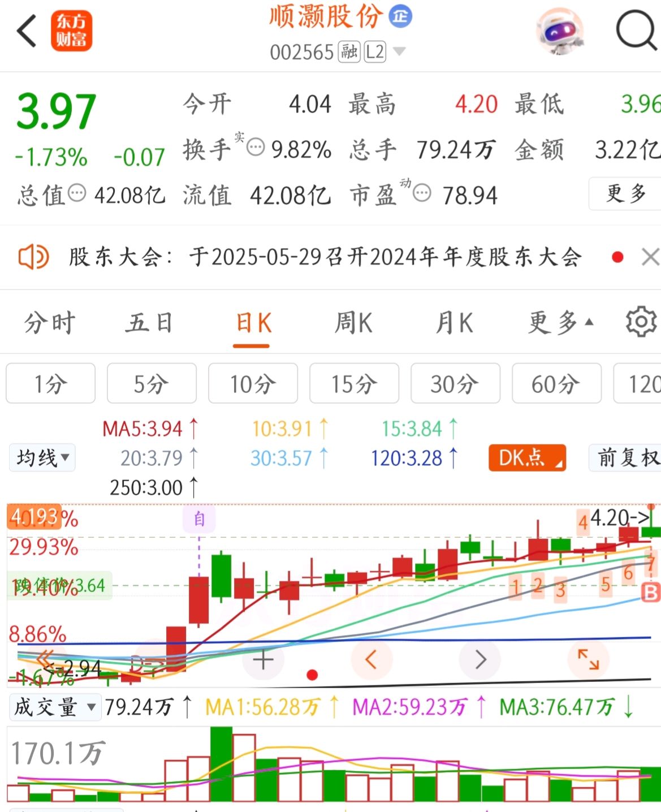Select 10分 interval
The image size is (661, 812).
point(253,383)
